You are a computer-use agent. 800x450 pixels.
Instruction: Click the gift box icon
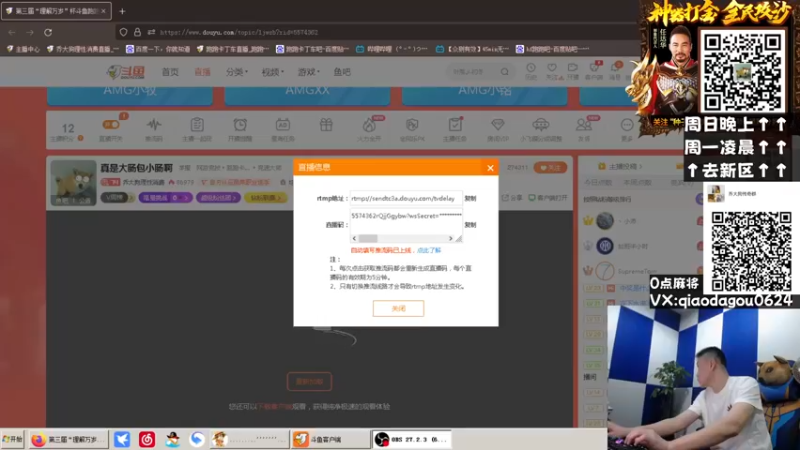(x=326, y=125)
